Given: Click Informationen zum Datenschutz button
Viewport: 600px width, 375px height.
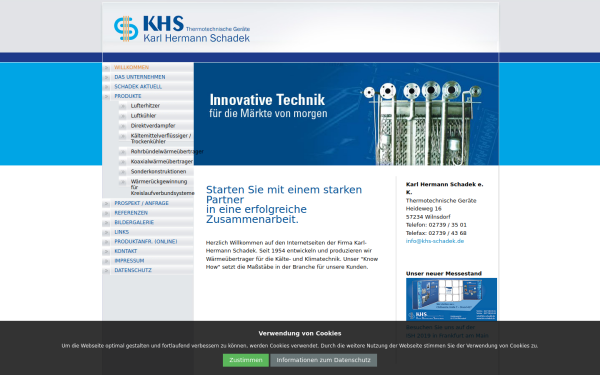Looking at the screenshot, I should pyautogui.click(x=323, y=360).
